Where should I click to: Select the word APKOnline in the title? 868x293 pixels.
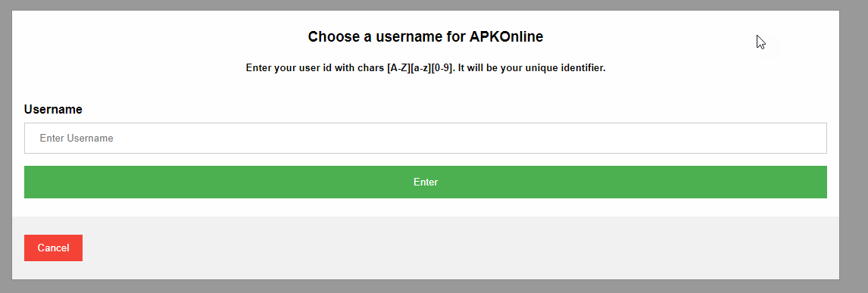tap(506, 37)
